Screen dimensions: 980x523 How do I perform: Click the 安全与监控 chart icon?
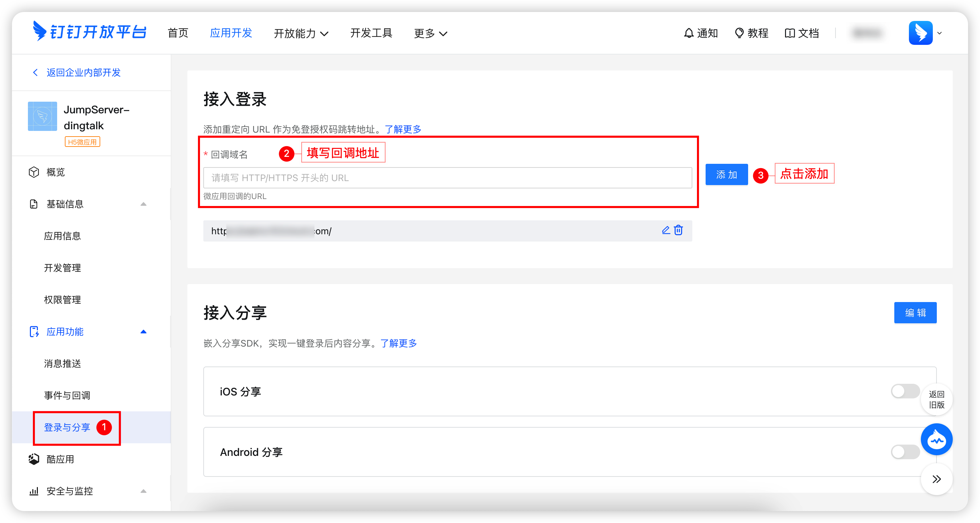(34, 491)
